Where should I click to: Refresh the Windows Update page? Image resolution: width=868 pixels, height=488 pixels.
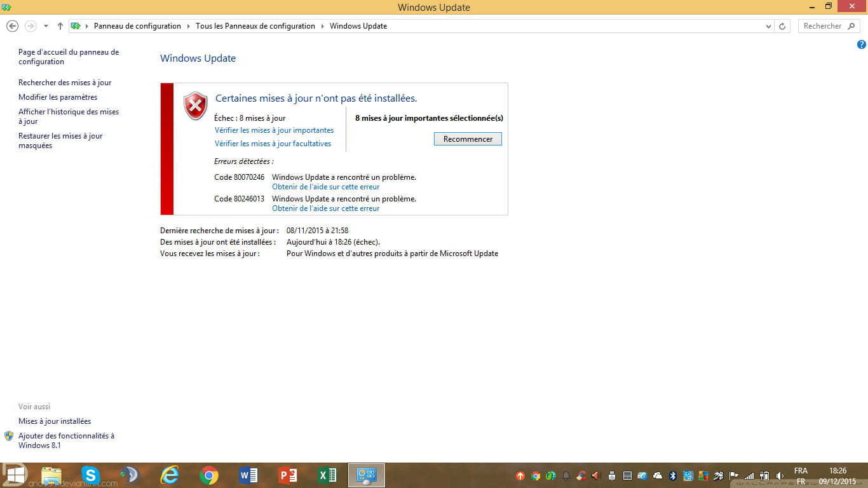(x=782, y=26)
